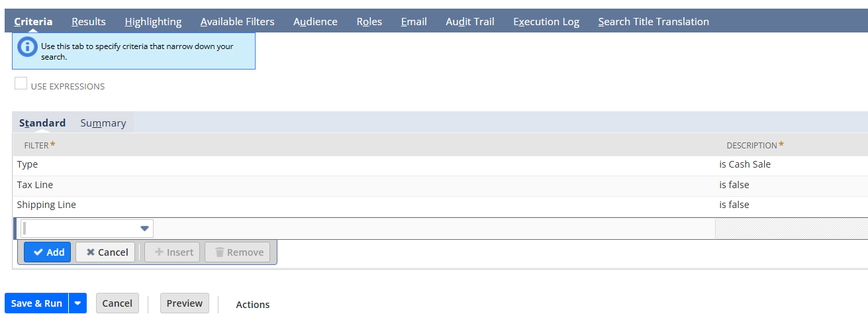The height and width of the screenshot is (314, 868).
Task: Select the Audience tab
Action: [x=315, y=22]
